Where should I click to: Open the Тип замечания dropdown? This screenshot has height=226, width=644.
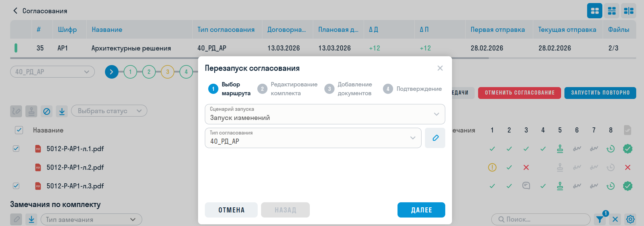click(x=91, y=220)
